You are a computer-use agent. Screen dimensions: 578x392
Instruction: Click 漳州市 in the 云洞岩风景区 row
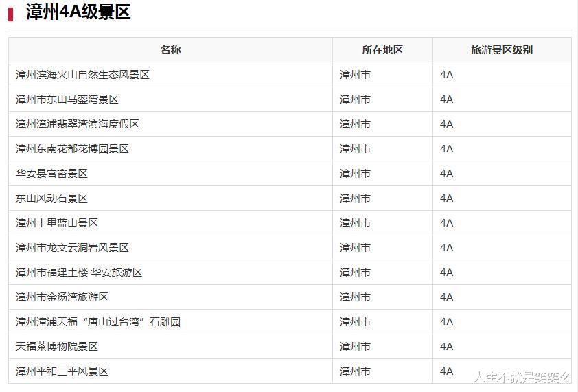(355, 247)
